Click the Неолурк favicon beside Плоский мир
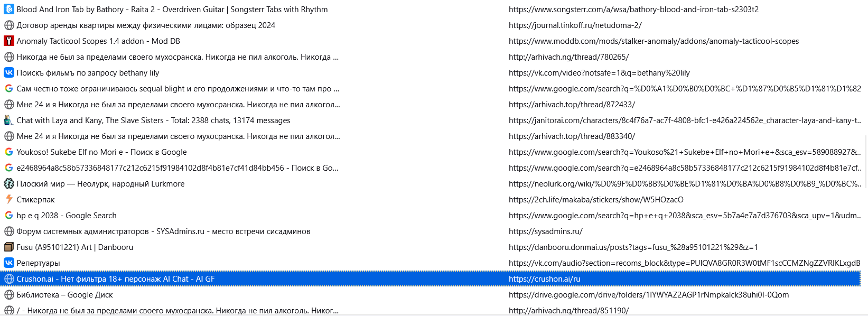Viewport: 868px width, 316px height. click(9, 184)
